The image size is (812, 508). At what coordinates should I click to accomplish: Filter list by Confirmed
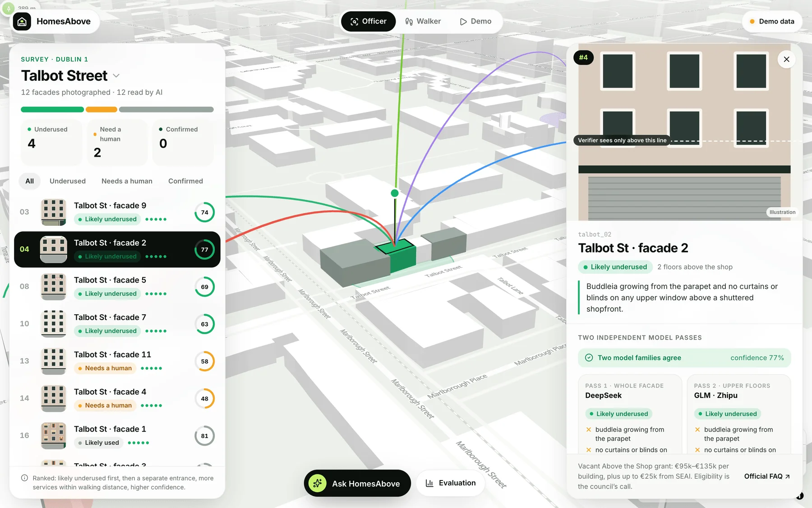pyautogui.click(x=185, y=181)
